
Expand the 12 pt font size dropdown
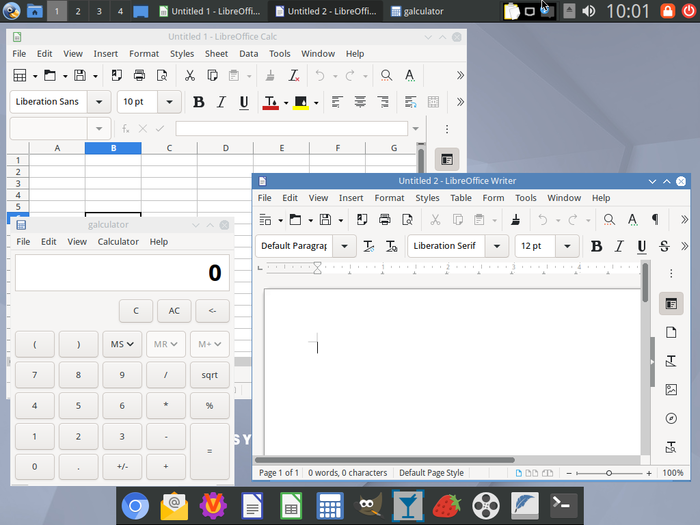tap(567, 246)
